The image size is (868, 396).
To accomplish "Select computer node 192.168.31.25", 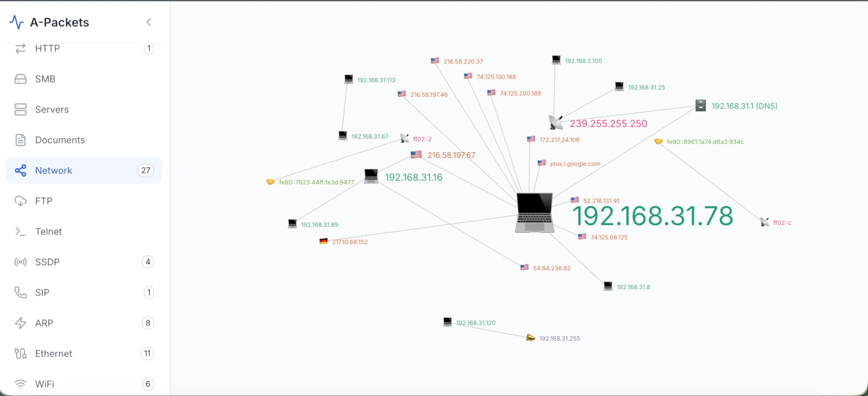I will (620, 86).
